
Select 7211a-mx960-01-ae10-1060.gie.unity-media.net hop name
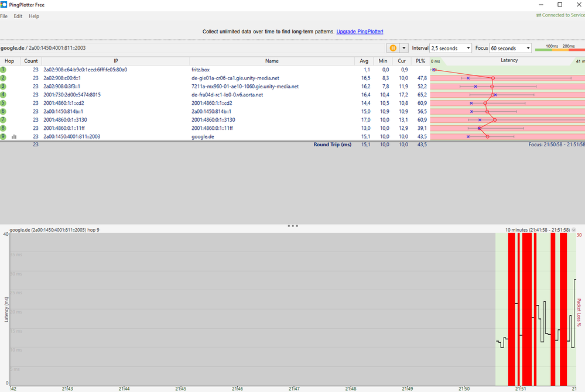click(x=245, y=87)
